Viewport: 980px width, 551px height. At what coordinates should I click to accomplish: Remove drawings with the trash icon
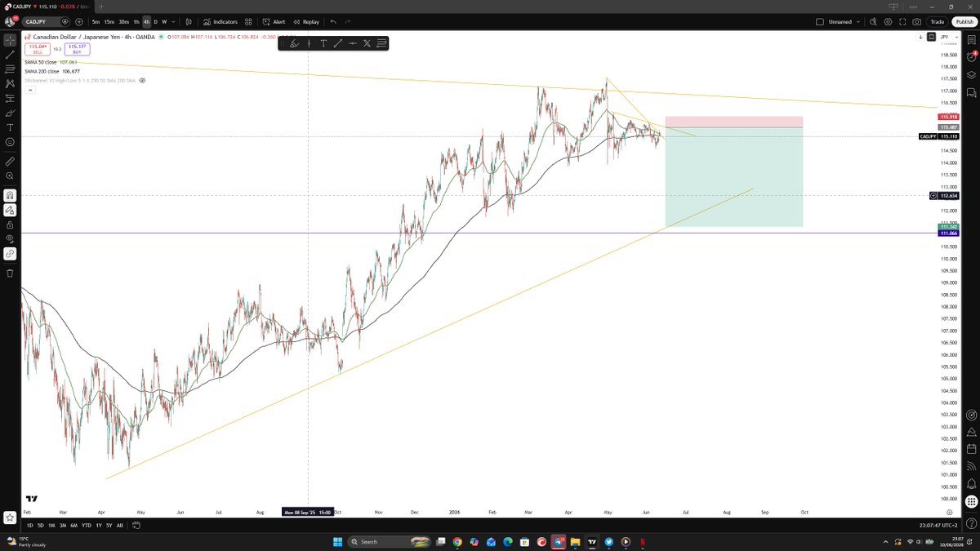pyautogui.click(x=10, y=273)
